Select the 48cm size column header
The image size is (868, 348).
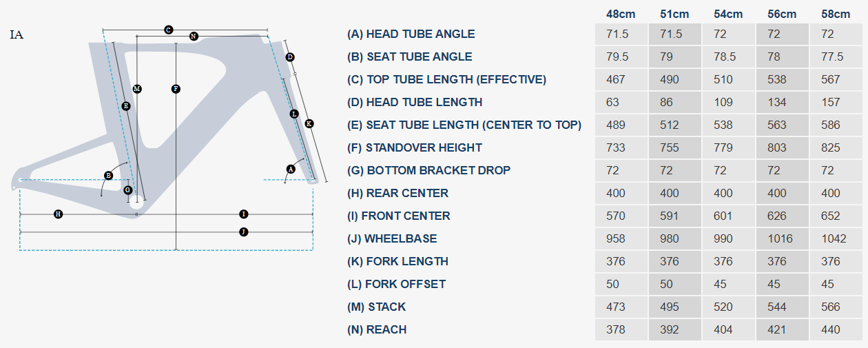tap(621, 14)
